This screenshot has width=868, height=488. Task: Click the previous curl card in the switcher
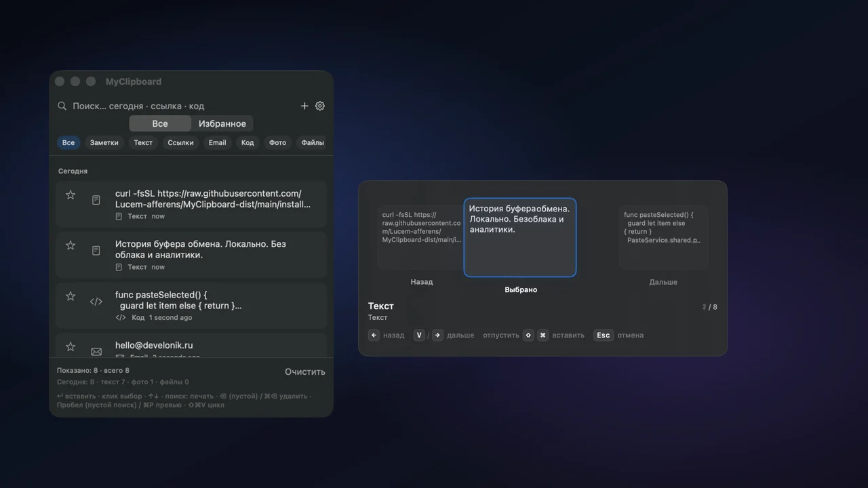coord(420,237)
